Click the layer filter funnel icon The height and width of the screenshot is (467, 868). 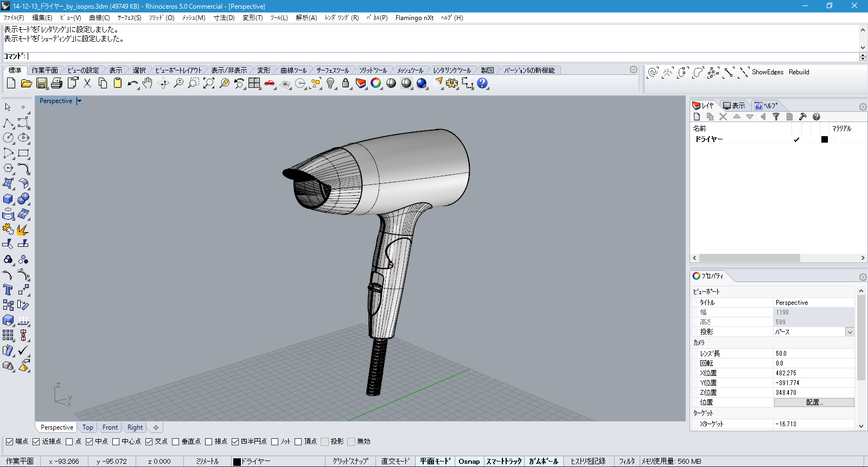click(x=776, y=117)
